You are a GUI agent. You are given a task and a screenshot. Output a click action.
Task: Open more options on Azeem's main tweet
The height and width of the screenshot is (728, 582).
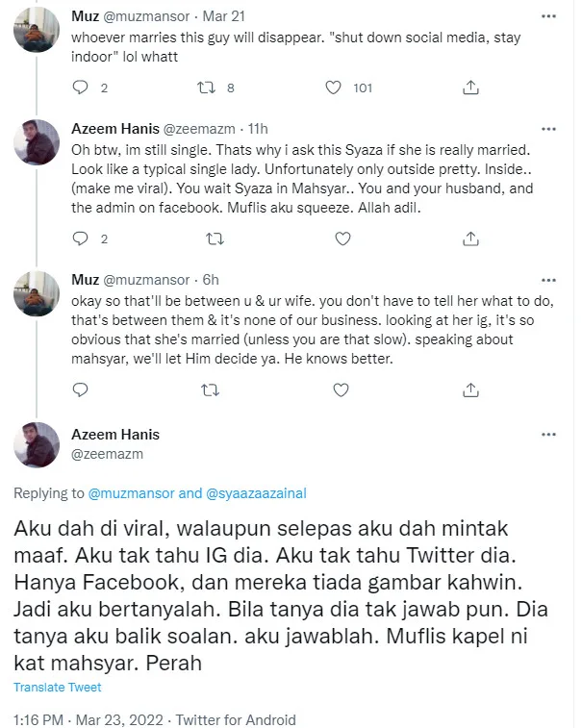coord(547,436)
